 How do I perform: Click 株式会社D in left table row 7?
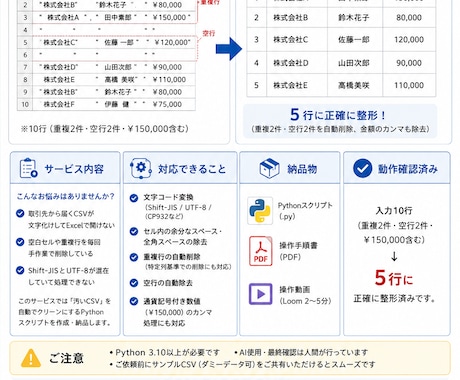coord(60,67)
